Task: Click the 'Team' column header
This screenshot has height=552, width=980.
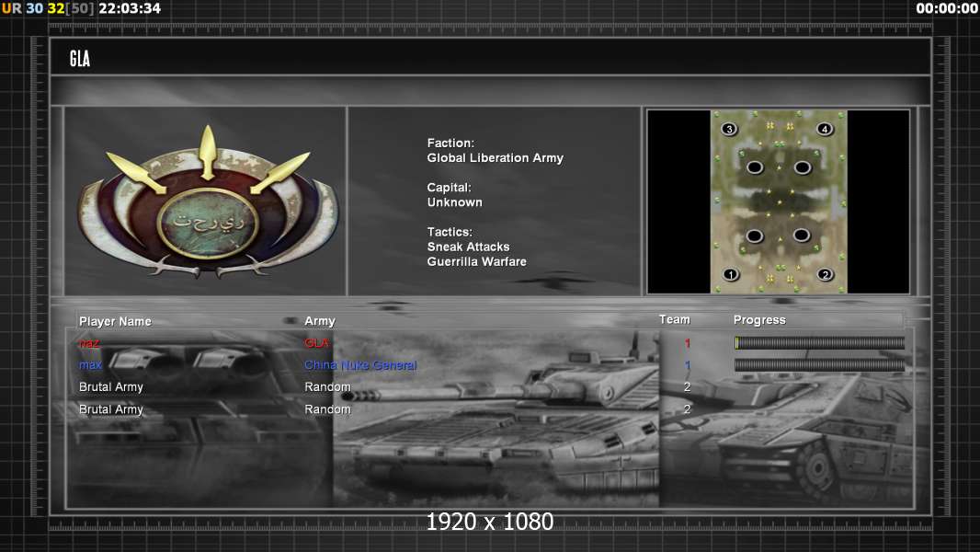Action: click(675, 319)
